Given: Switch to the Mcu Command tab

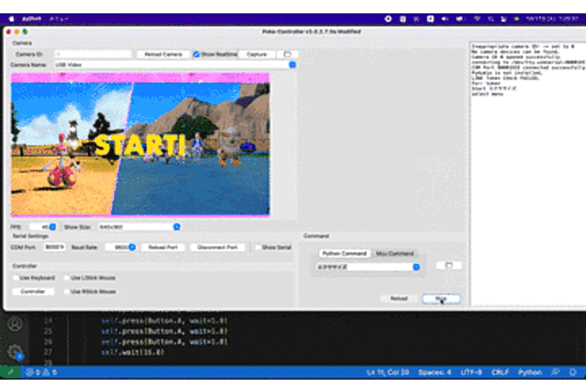Looking at the screenshot, I should [395, 253].
